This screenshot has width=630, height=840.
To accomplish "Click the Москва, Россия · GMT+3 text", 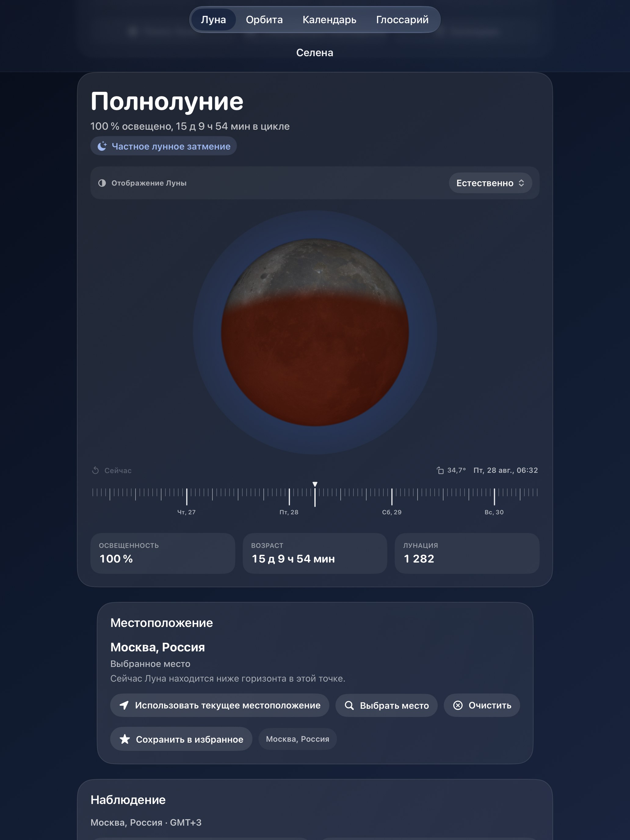I will coord(146,823).
